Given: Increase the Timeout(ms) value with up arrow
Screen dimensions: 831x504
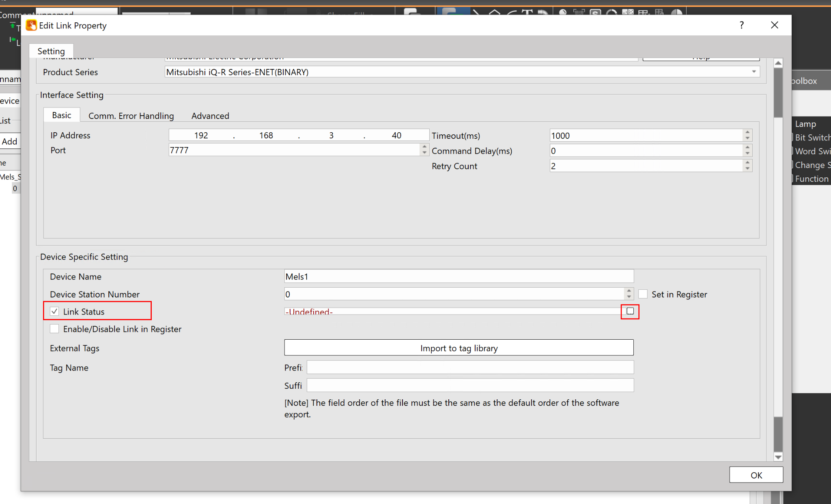Looking at the screenshot, I should pyautogui.click(x=747, y=132).
